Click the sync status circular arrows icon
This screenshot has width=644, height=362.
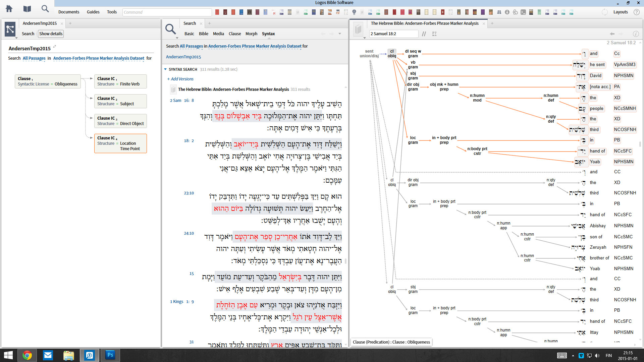[x=604, y=12]
